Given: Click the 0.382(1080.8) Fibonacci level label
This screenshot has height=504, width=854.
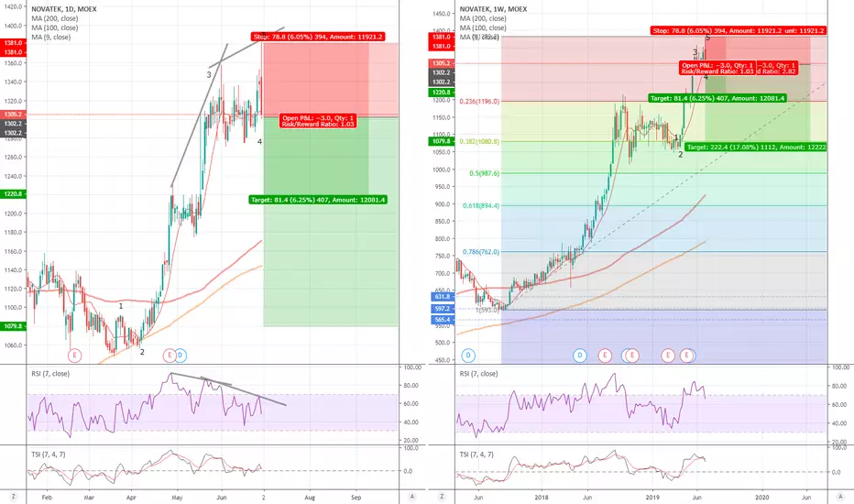Looking at the screenshot, I should point(479,142).
